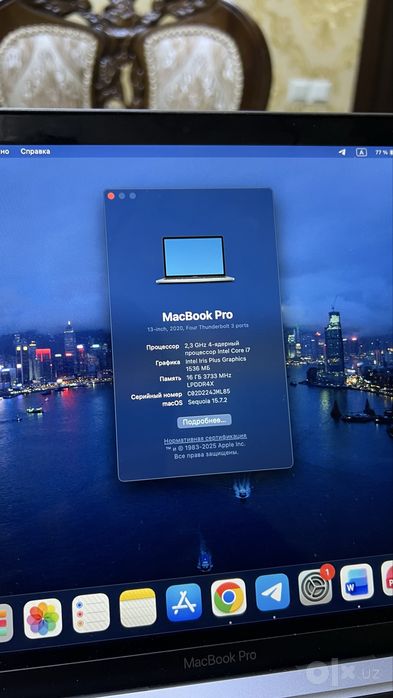Open the Справка menu
This screenshot has height=698, width=393.
click(35, 151)
